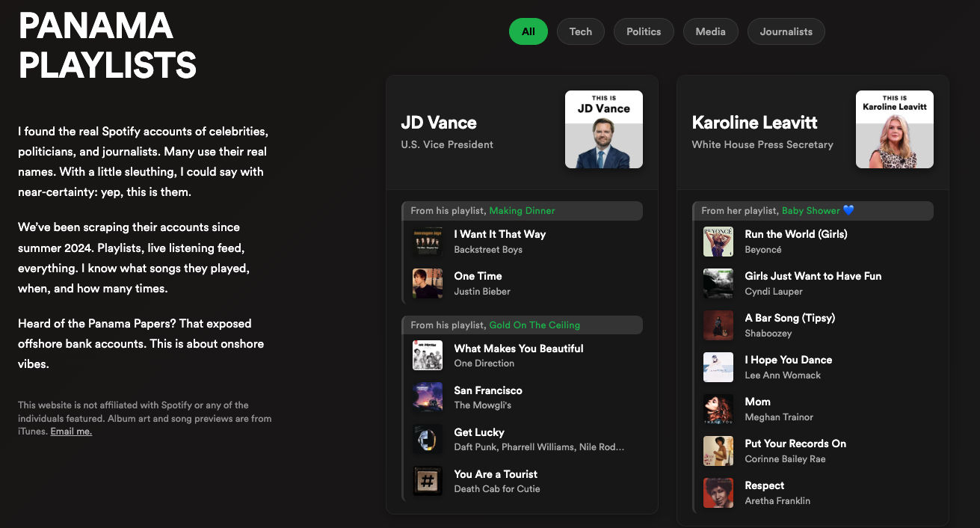
Task: Click the You Are a Tourist hashtag artwork
Action: pos(428,481)
